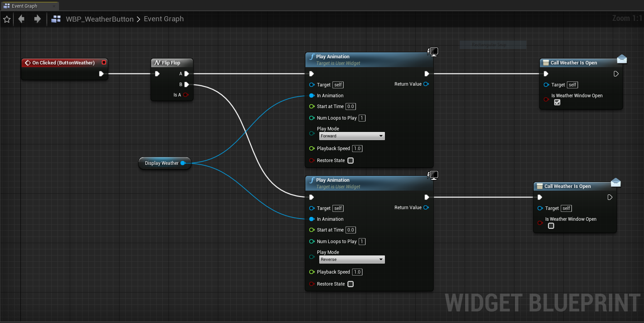This screenshot has width=644, height=323.
Task: Click the envelope icon on top Call Weather Is Open
Action: [x=622, y=59]
